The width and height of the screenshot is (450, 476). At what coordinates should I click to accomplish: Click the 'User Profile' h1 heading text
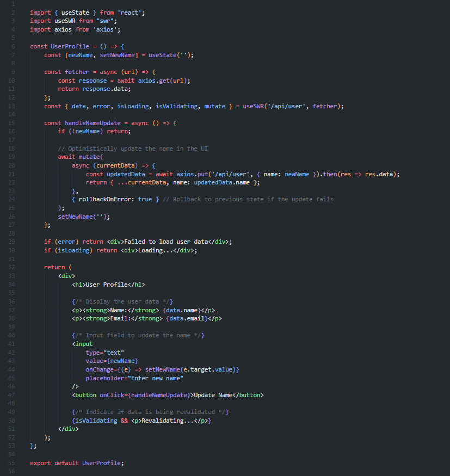point(110,284)
